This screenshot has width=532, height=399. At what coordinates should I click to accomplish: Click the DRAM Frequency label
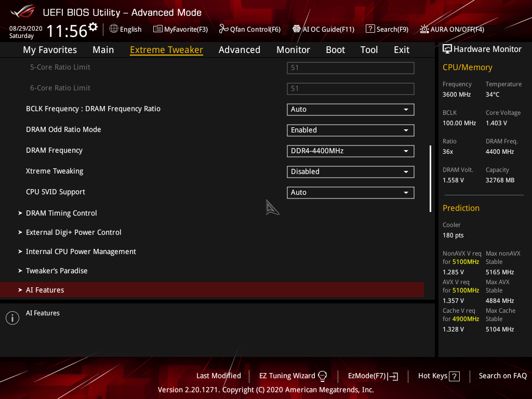54,150
